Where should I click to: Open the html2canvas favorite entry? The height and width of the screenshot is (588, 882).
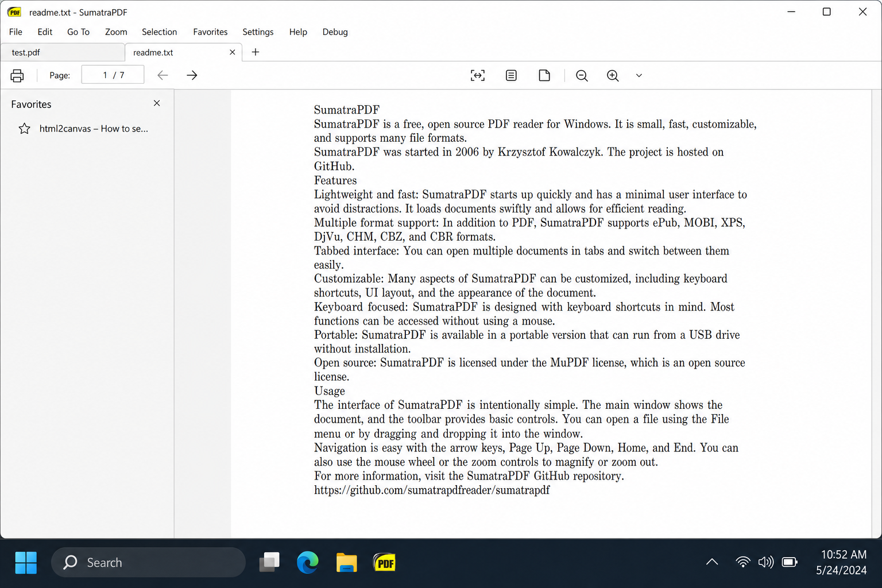coord(94,129)
